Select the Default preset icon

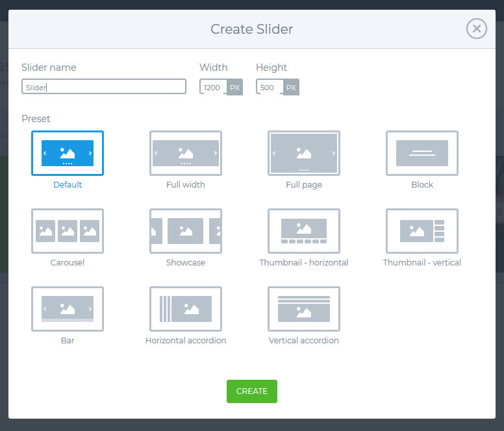68,153
